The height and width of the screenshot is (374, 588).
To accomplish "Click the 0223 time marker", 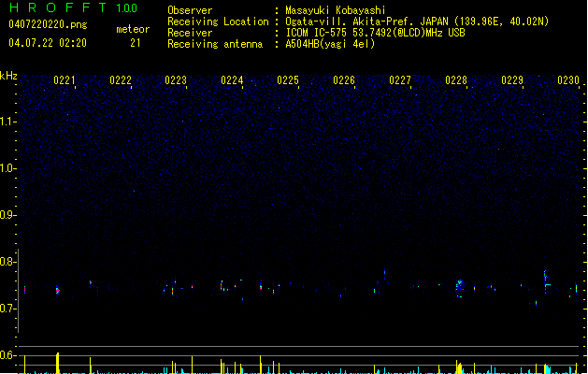I will (176, 80).
